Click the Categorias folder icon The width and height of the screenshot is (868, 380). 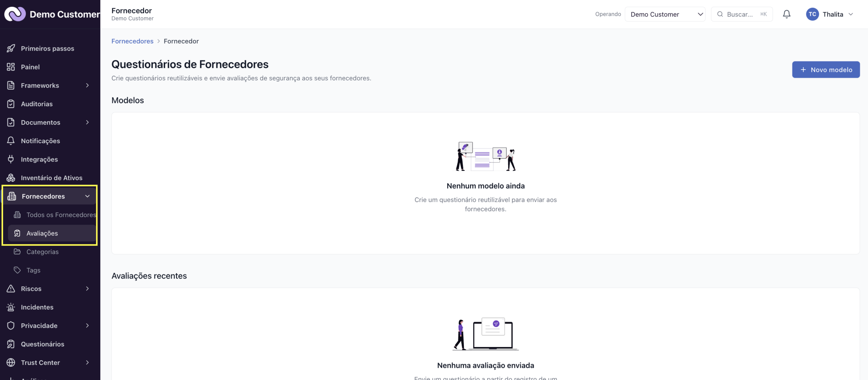[x=17, y=251]
